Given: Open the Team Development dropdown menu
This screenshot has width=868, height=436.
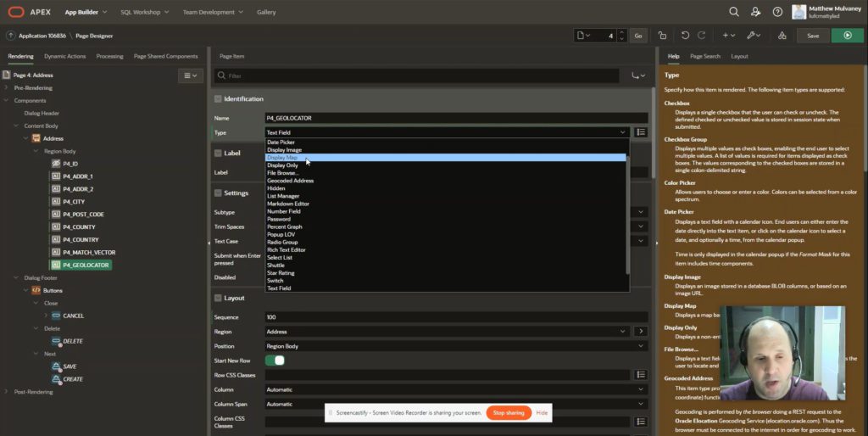Looking at the screenshot, I should [x=213, y=12].
